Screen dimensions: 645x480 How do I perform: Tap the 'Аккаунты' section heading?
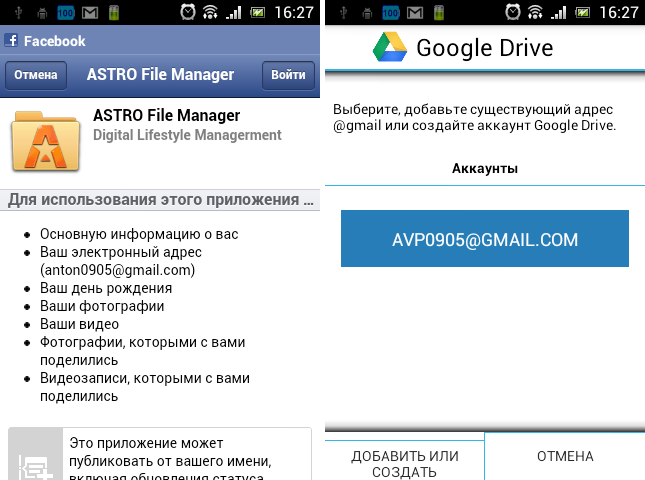pos(485,168)
